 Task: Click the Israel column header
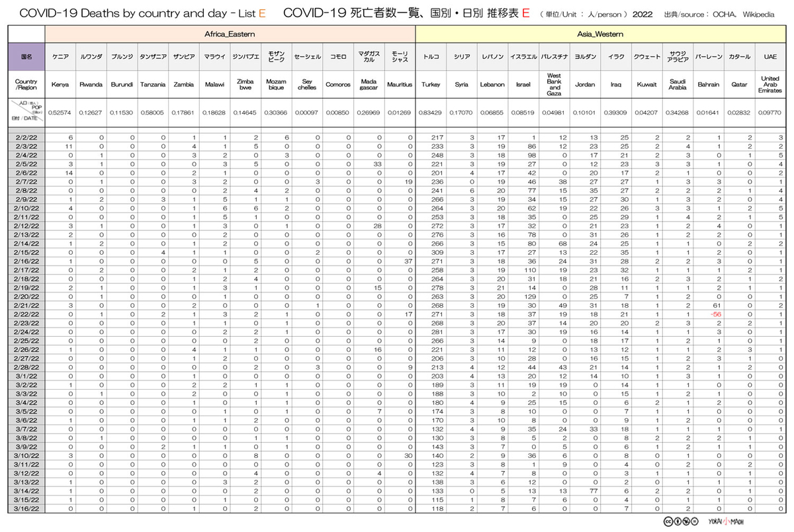tap(523, 85)
